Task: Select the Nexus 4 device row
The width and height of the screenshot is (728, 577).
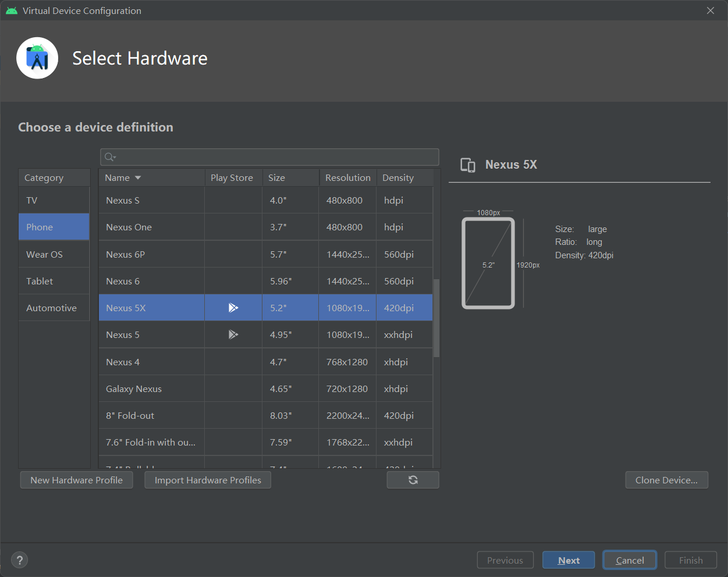Action: click(266, 362)
